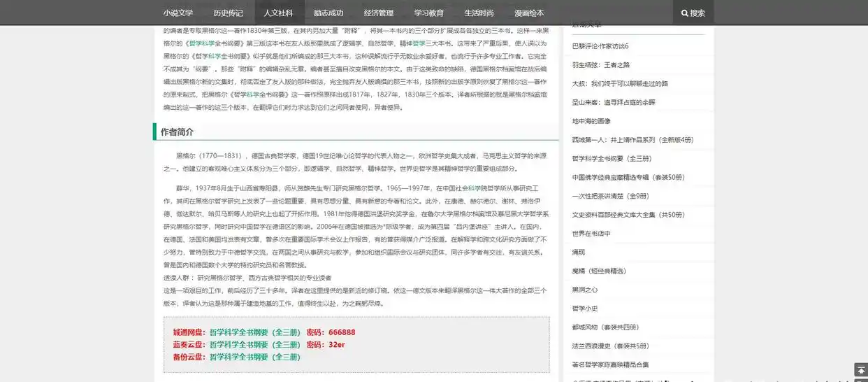The image size is (868, 382).
Task: Open sidebar article 地中海的画像
Action: tap(591, 121)
